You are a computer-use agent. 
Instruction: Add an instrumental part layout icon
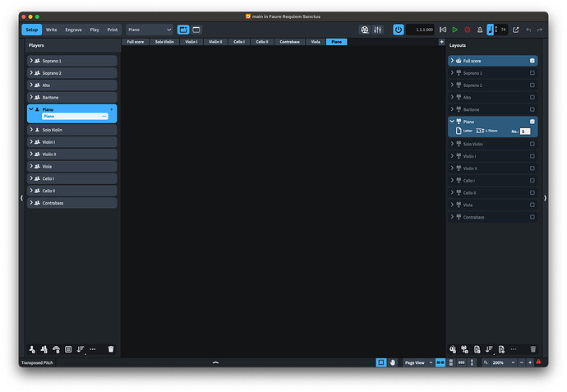[x=464, y=349]
